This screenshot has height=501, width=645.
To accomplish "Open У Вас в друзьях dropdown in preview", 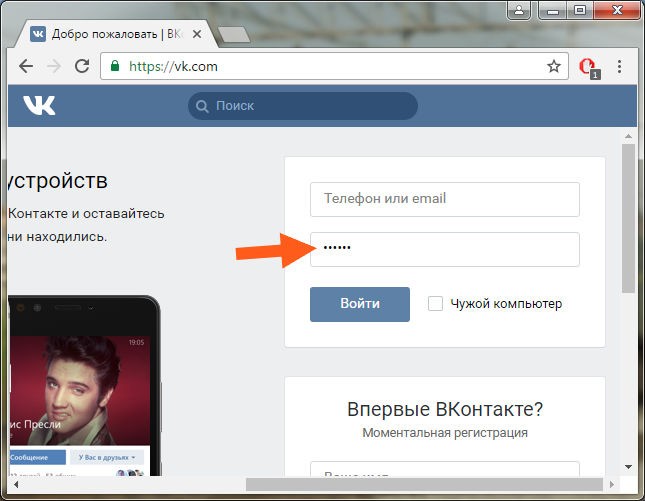I will coord(107,457).
